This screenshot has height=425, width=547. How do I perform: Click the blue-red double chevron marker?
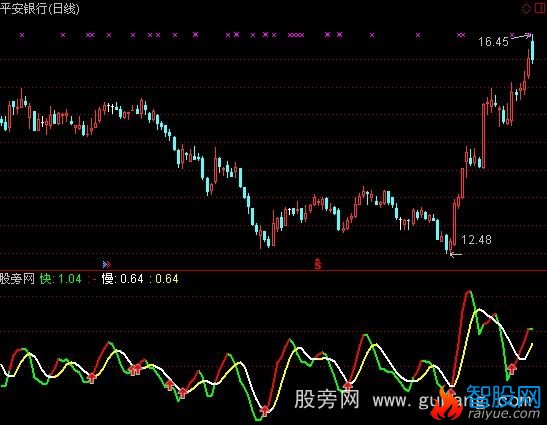pos(107,264)
